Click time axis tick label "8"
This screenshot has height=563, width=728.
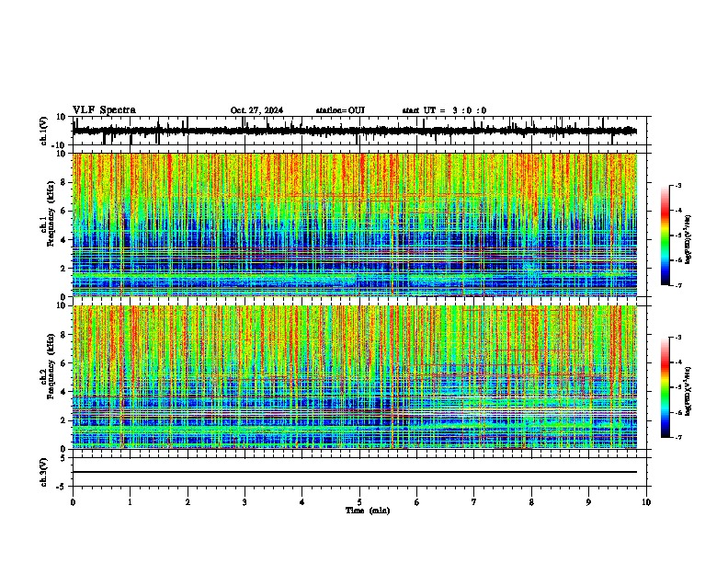(531, 502)
